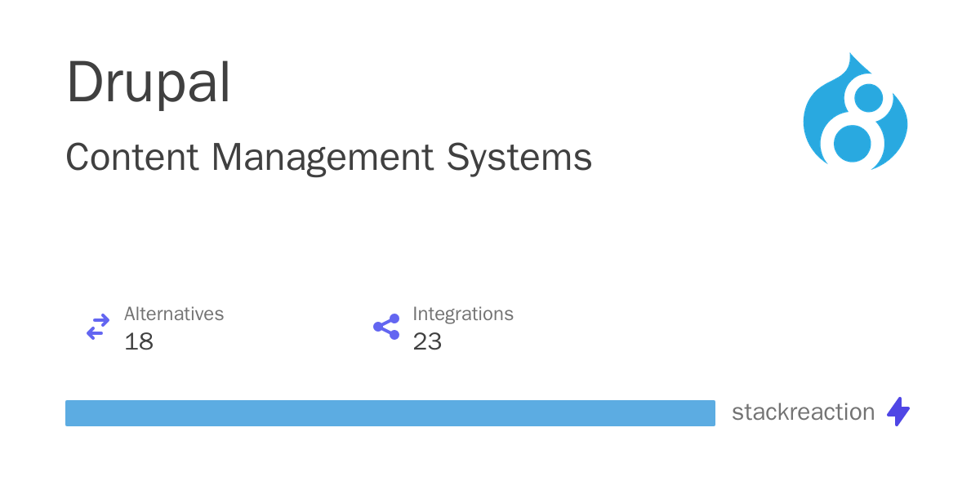Screen dimensions: 980x490
Task: Click the integrations count "23"
Action: click(x=427, y=341)
